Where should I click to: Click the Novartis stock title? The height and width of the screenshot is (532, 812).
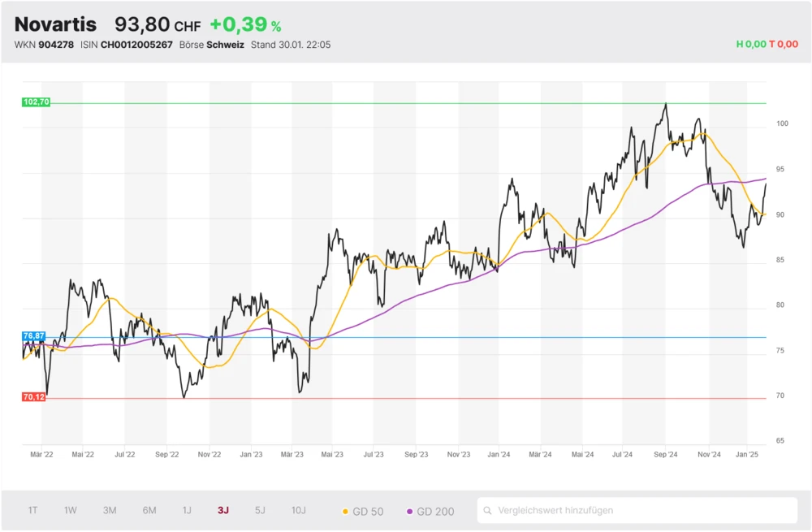55,24
